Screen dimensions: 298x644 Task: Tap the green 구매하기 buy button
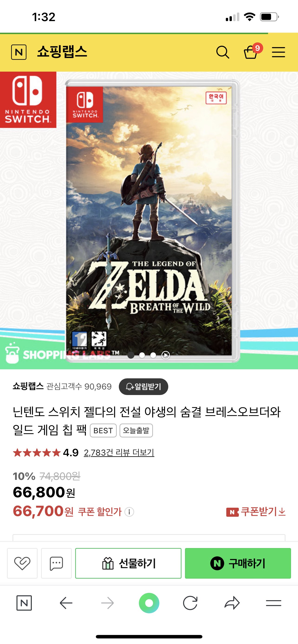[x=238, y=563]
